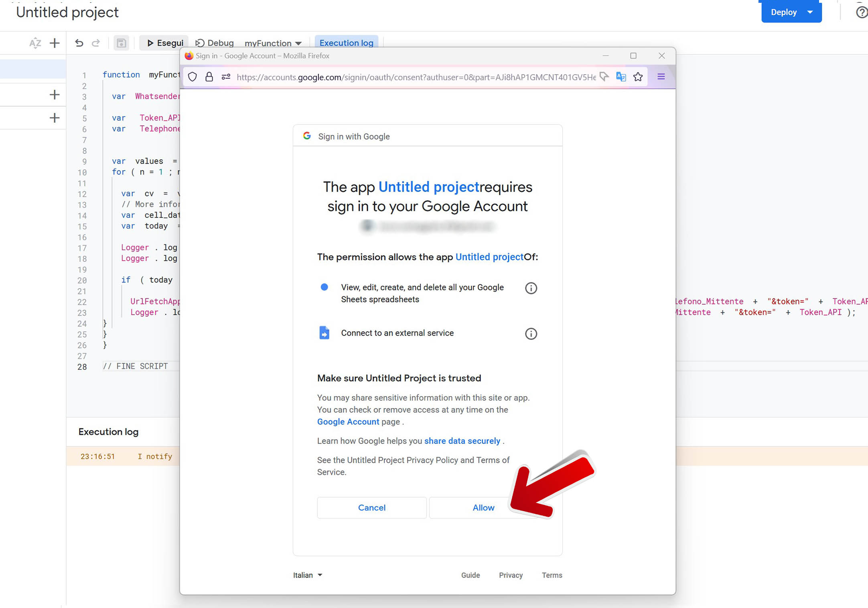Click the Privacy footer link
This screenshot has height=608, width=868.
pos(511,575)
